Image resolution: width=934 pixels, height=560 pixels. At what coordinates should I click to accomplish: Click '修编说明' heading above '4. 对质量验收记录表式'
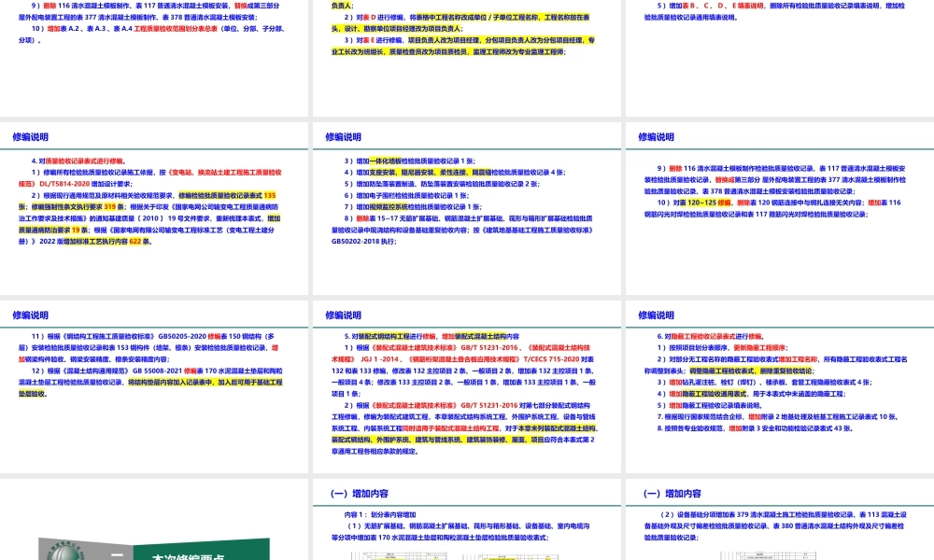tap(31, 136)
